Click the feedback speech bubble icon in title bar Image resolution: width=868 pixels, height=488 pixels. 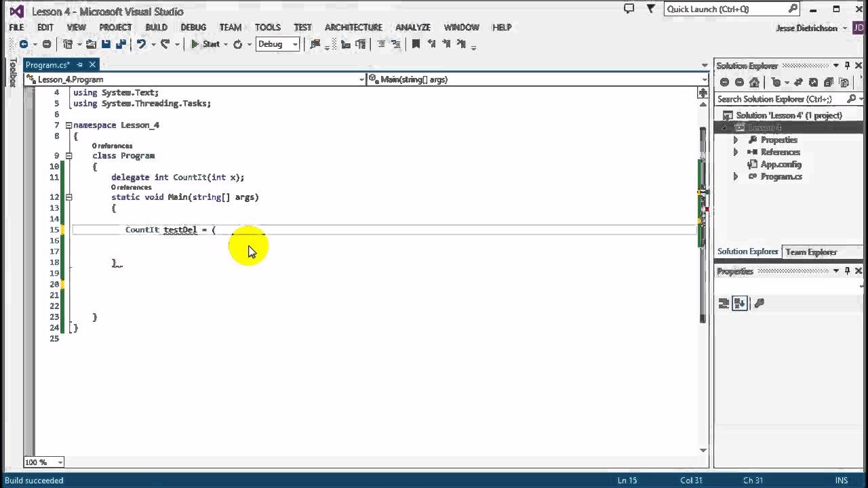(629, 9)
